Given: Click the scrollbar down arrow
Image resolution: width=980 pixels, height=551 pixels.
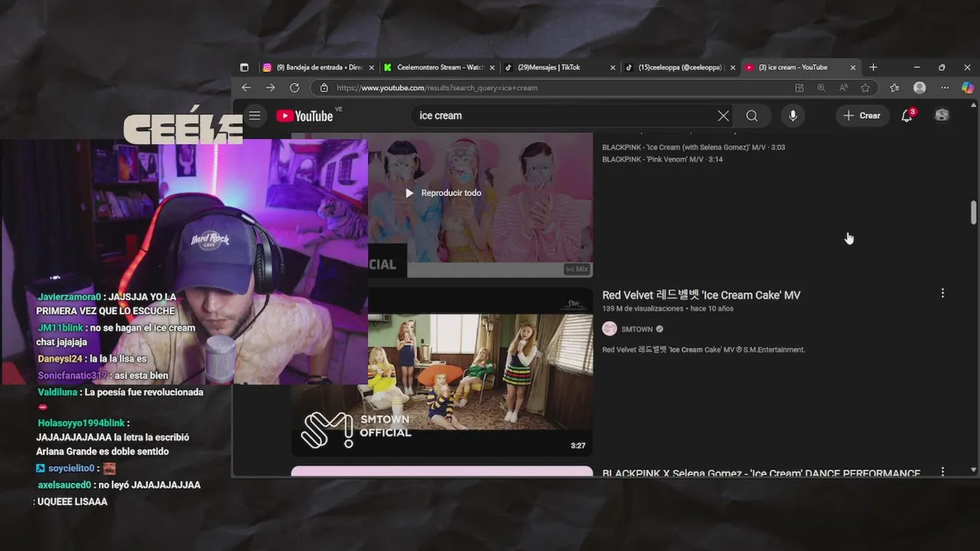Looking at the screenshot, I should 974,469.
